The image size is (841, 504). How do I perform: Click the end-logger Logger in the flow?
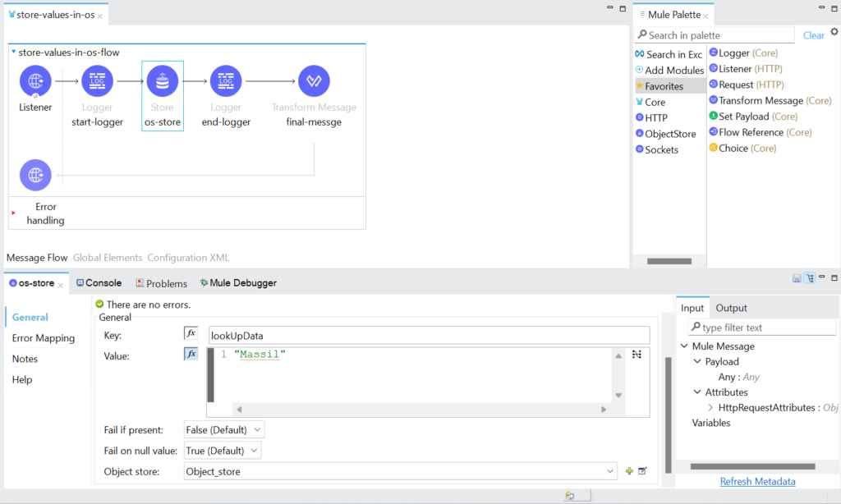pos(225,81)
